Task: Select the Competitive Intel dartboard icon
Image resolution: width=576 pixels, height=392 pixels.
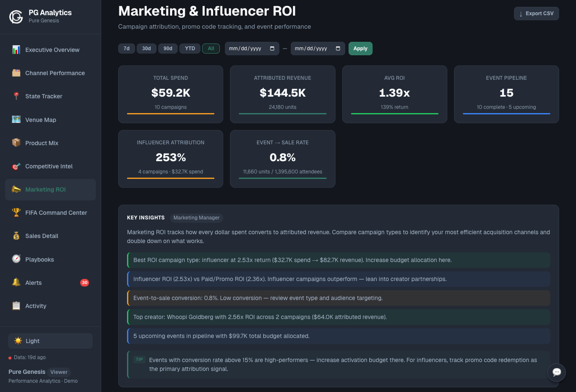Action: 16,166
